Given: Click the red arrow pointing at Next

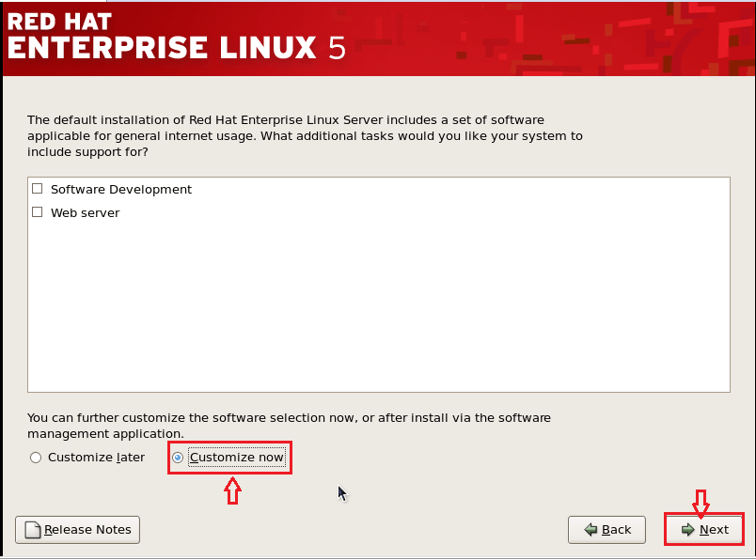Looking at the screenshot, I should click(701, 503).
